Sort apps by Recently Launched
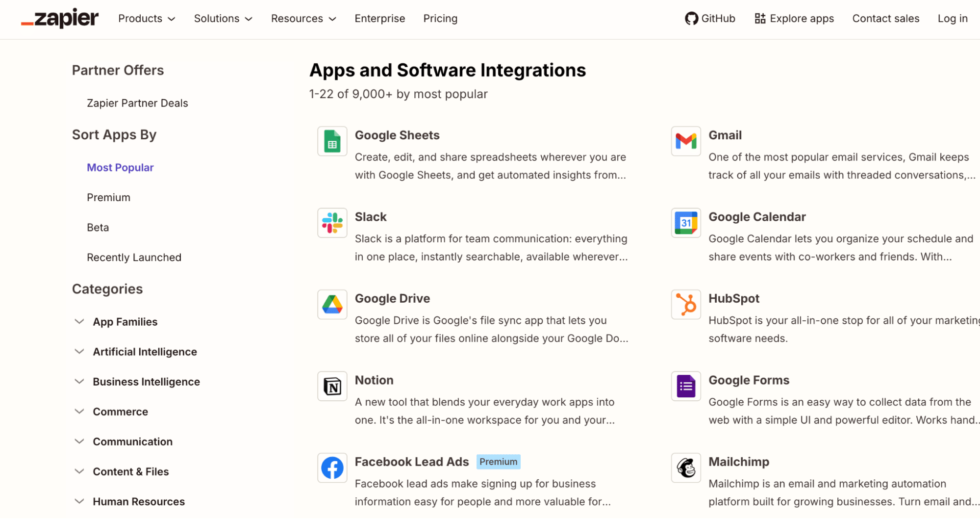The image size is (980, 519). (134, 258)
